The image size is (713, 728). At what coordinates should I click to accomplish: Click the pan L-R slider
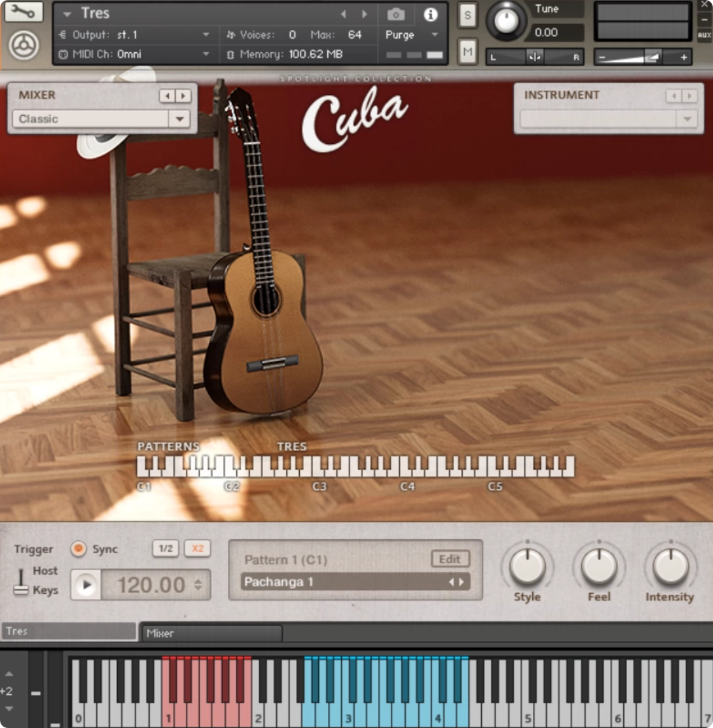(535, 57)
